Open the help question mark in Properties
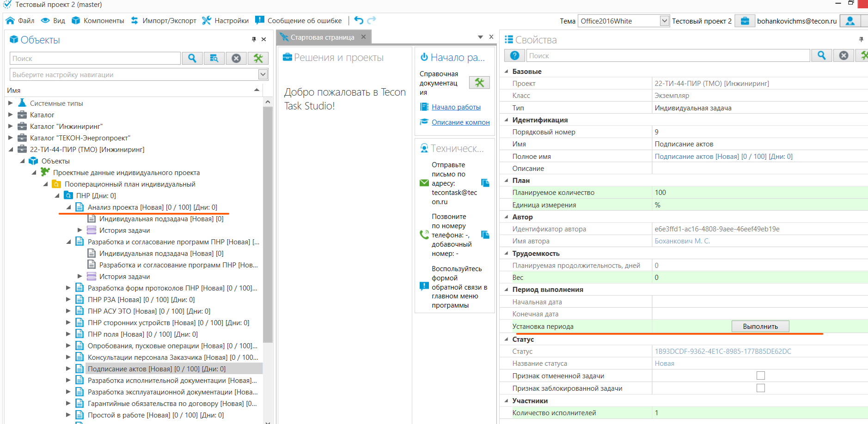Viewport: 868px width, 424px height. point(514,55)
